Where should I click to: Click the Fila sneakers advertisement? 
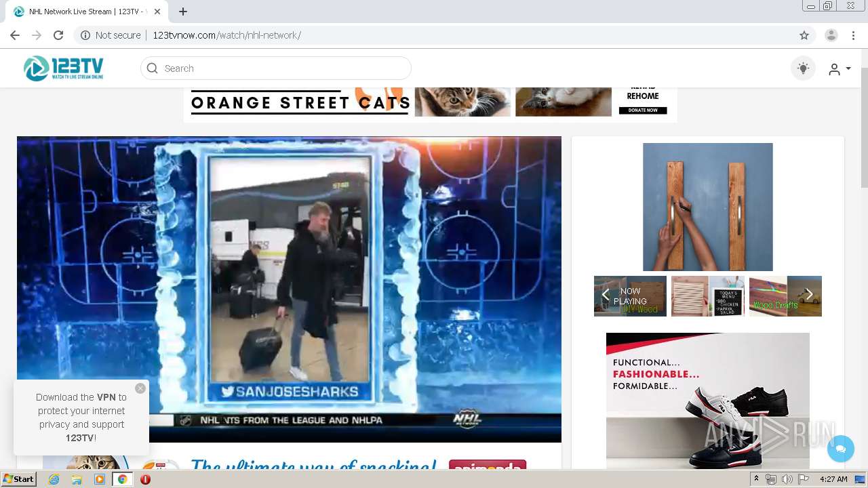708,400
